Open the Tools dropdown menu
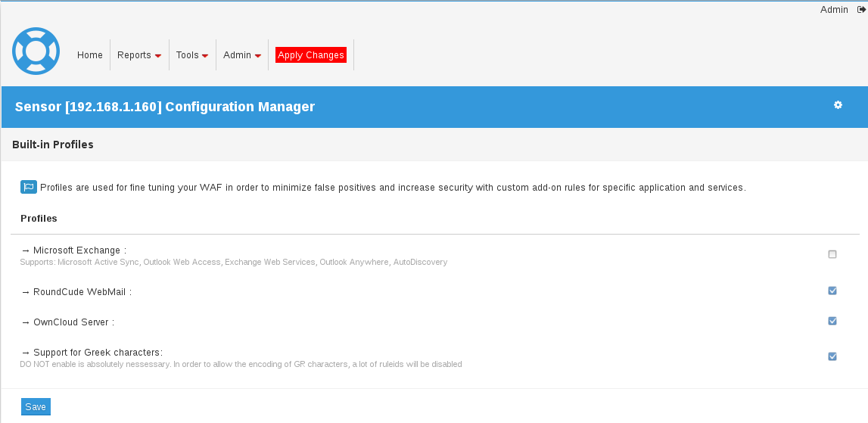The width and height of the screenshot is (868, 423). coord(192,54)
